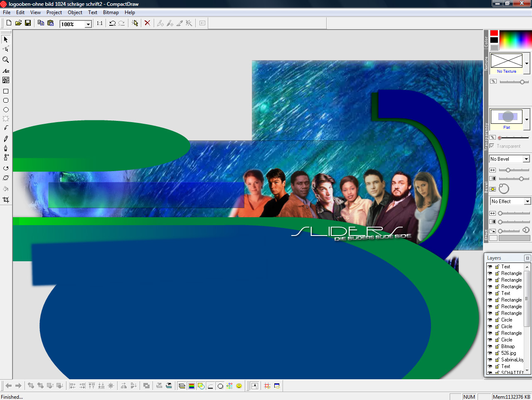Click the texture amount slider

(514, 82)
